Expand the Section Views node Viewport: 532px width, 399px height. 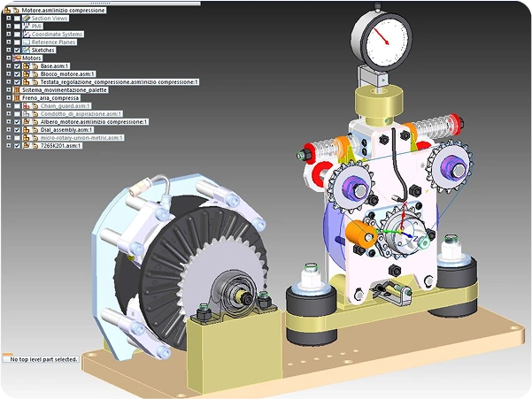[x=8, y=18]
